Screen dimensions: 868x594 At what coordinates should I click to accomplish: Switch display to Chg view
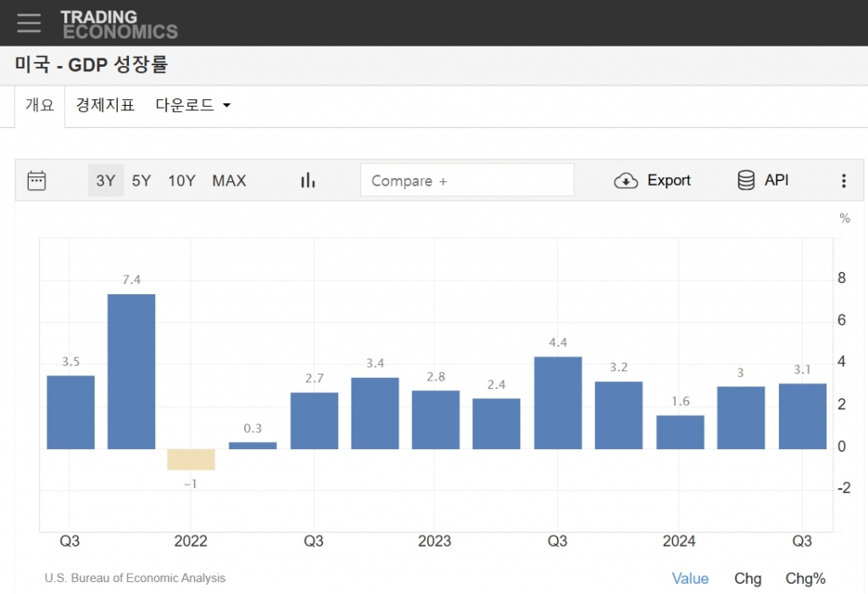(748, 579)
